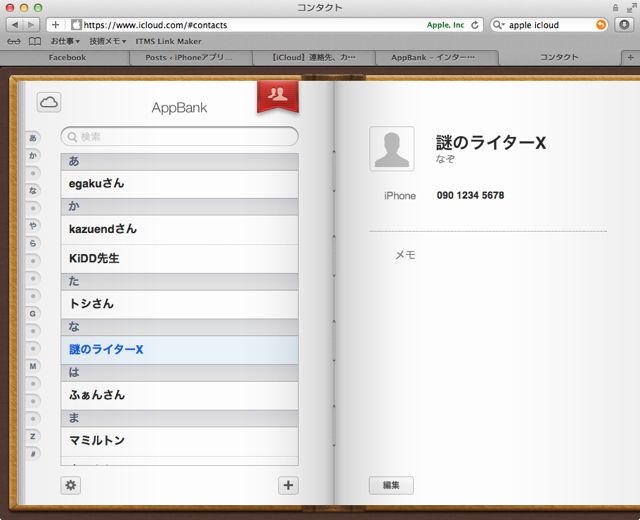This screenshot has height=520, width=640.
Task: Switch to the Facebook tab
Action: pyautogui.click(x=67, y=58)
